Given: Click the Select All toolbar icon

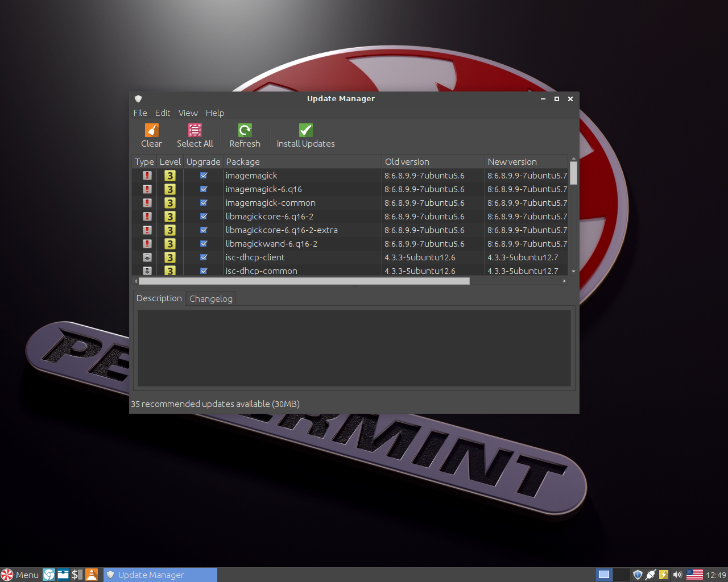Looking at the screenshot, I should click(x=195, y=130).
